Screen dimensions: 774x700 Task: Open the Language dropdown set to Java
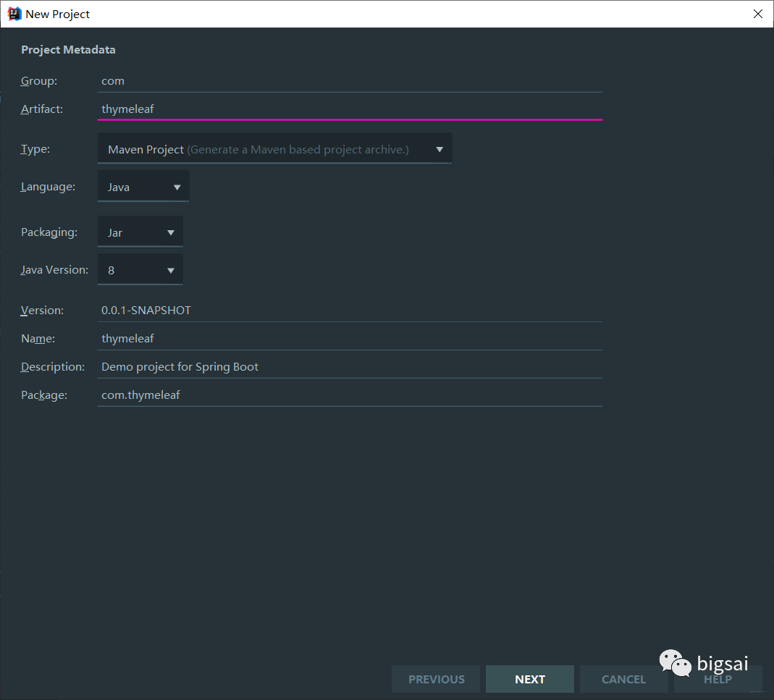[x=143, y=187]
